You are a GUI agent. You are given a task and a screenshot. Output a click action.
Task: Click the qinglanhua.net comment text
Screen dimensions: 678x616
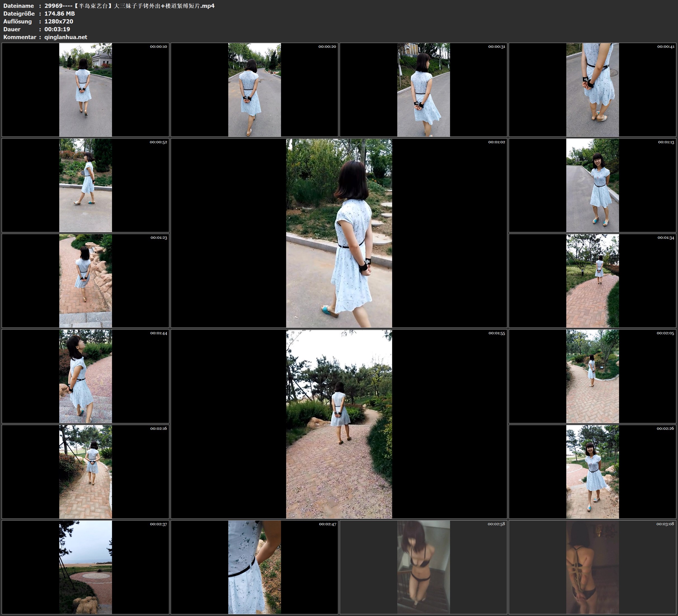66,37
